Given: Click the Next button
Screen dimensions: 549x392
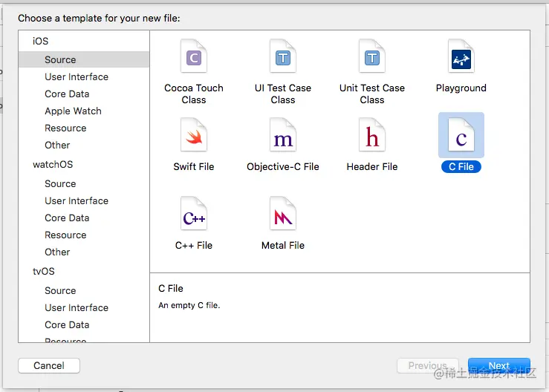Looking at the screenshot, I should tap(498, 365).
